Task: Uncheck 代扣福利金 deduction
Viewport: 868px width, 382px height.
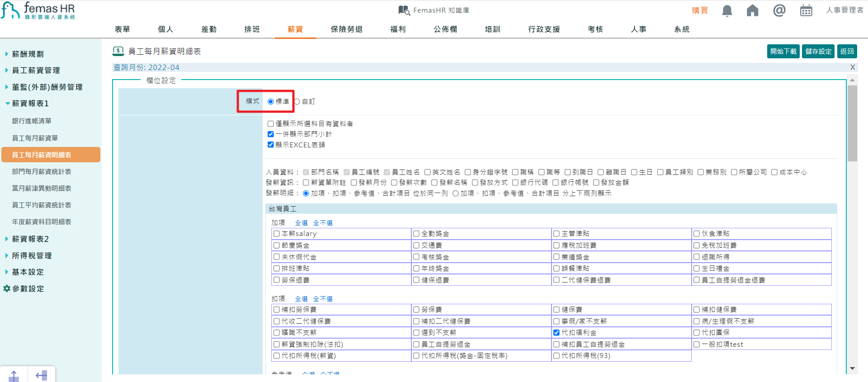Action: (557, 333)
